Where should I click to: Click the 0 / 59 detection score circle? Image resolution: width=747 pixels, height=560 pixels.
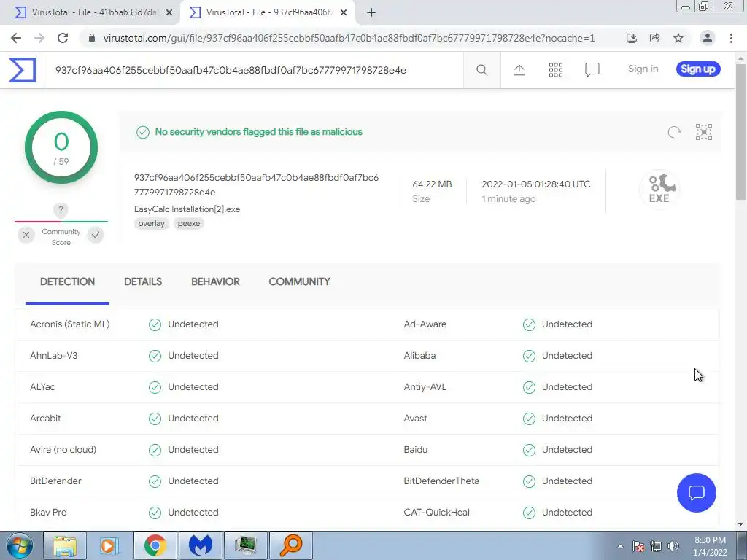(x=61, y=147)
